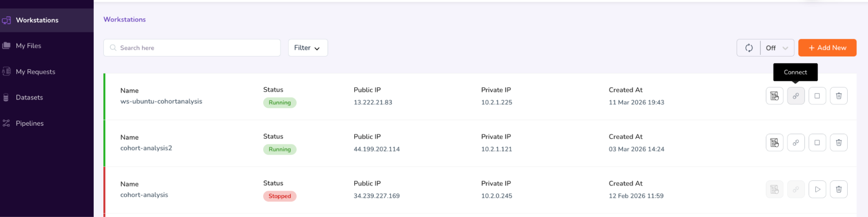Screen dimensions: 868x217
Task: Click Add New workstation button
Action: point(827,48)
